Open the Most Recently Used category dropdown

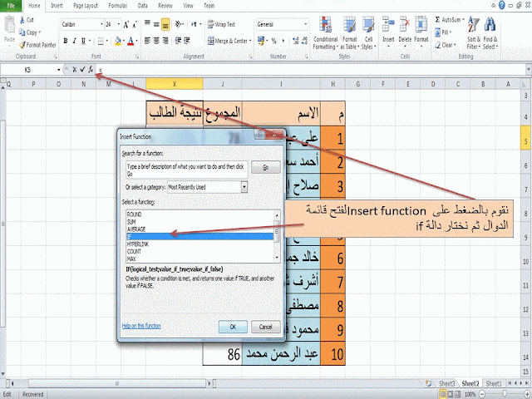click(x=244, y=187)
